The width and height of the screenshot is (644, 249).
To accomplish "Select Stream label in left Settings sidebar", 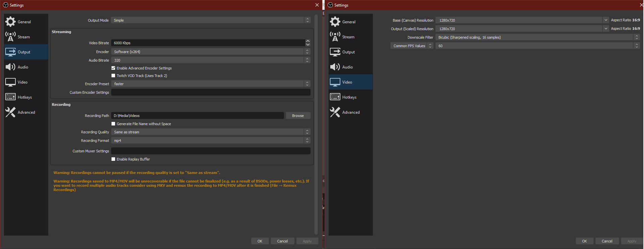I will point(24,37).
